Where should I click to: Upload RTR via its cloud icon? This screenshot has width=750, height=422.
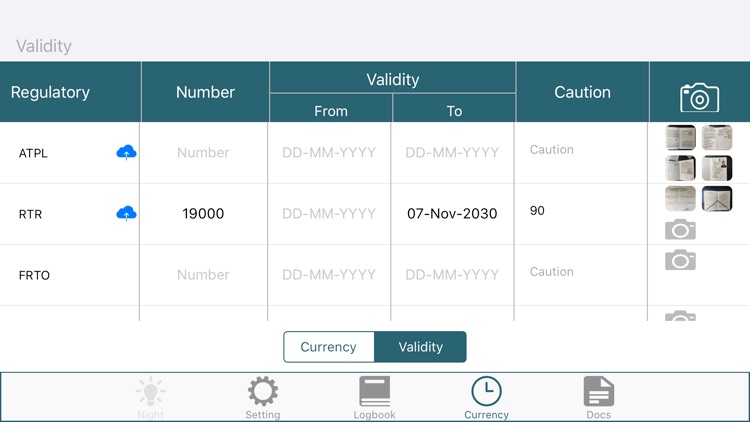(126, 213)
